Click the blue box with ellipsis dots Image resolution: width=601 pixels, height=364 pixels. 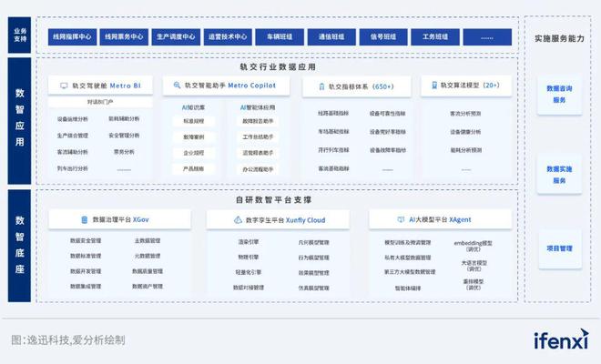tap(487, 36)
